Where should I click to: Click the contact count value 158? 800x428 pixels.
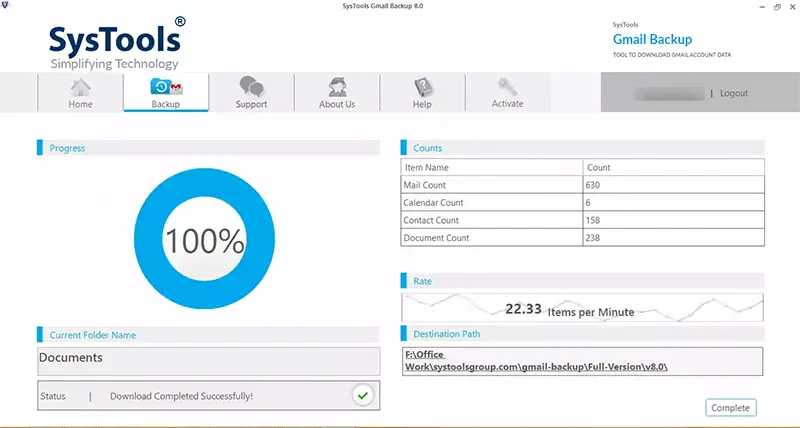point(593,220)
